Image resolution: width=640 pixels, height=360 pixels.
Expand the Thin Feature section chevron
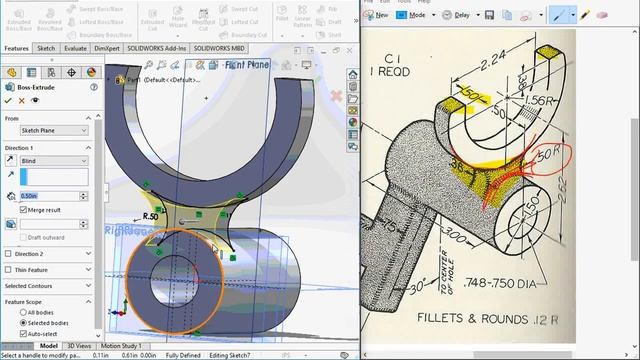point(89,269)
